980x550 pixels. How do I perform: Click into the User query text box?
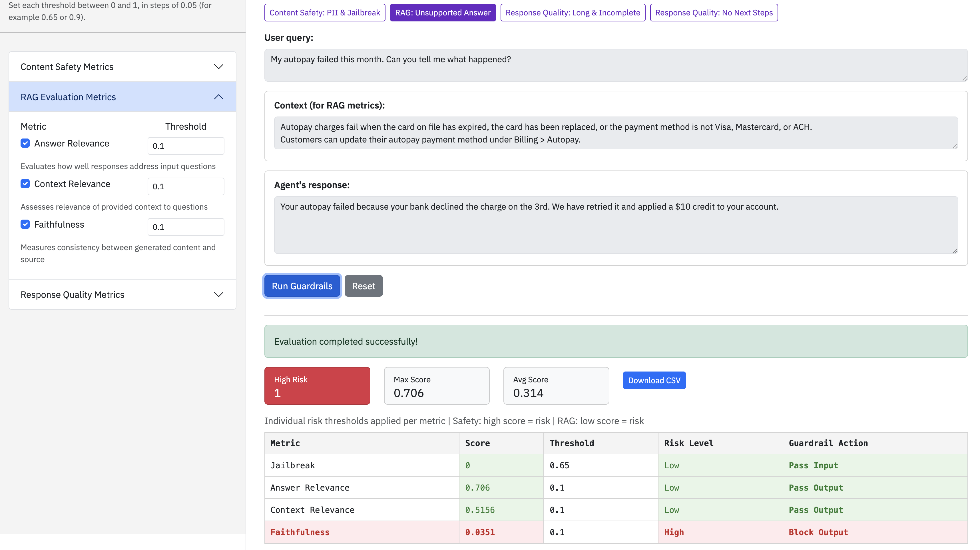pyautogui.click(x=616, y=65)
